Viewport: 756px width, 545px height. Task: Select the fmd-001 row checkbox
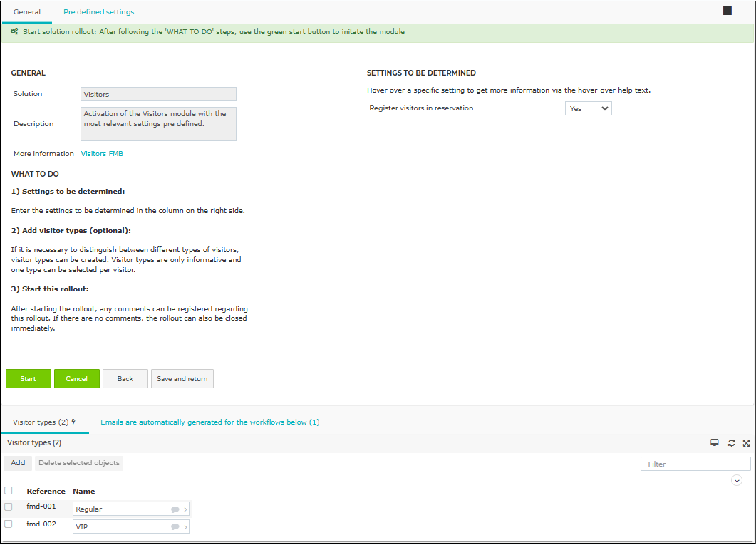9,507
